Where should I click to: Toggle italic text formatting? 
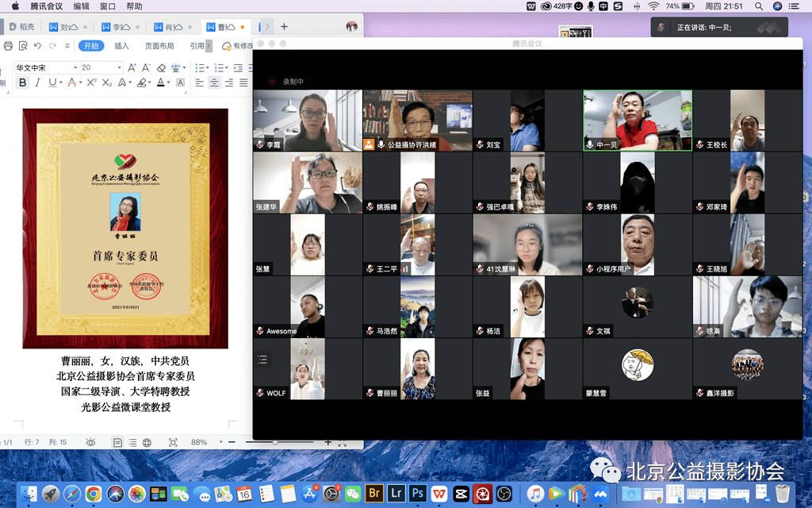[x=37, y=83]
